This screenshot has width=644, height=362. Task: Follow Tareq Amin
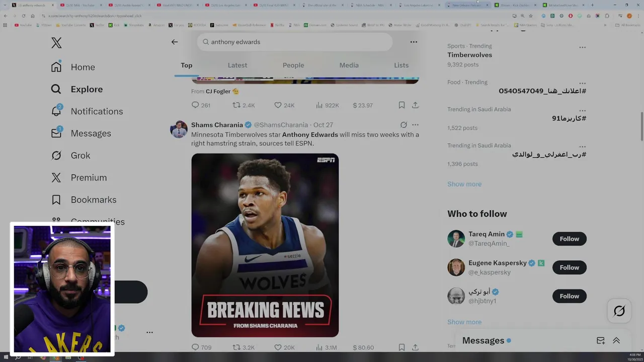click(570, 239)
